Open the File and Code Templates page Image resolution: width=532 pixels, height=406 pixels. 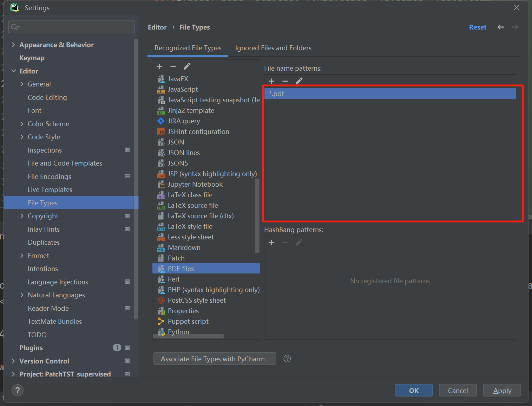coord(65,163)
